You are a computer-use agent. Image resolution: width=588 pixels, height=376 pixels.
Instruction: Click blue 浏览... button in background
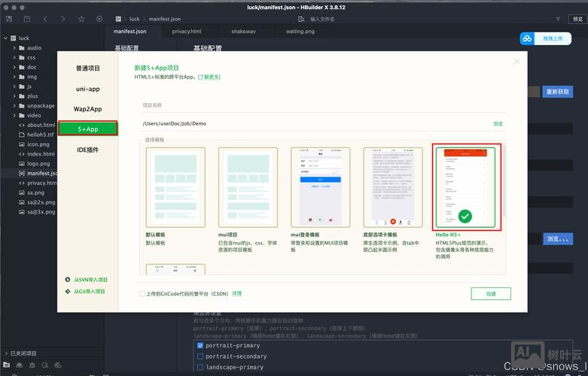point(558,239)
